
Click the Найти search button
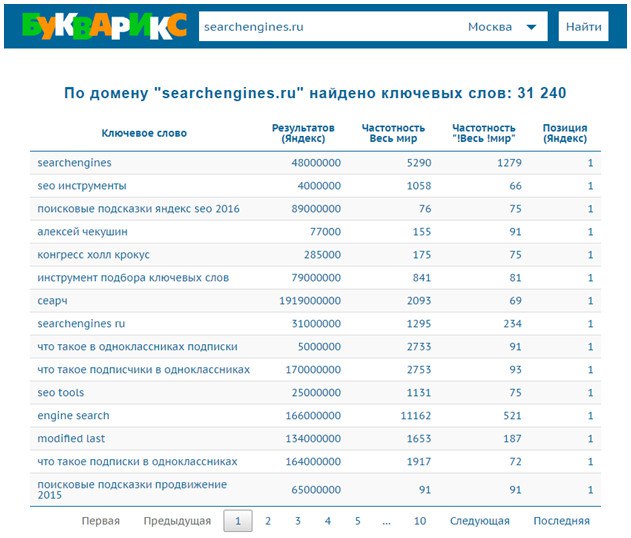pyautogui.click(x=584, y=27)
